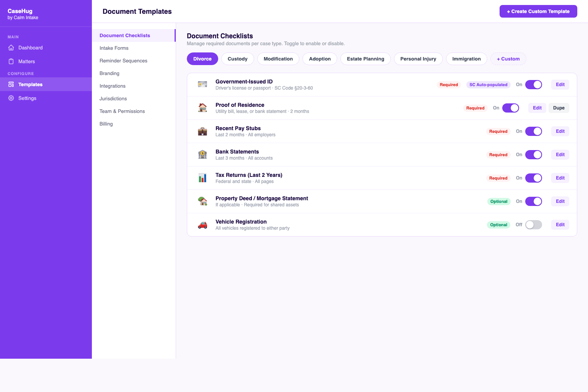Image resolution: width=588 pixels, height=392 pixels.
Task: Click the Bank Statements bank icon
Action: [203, 155]
